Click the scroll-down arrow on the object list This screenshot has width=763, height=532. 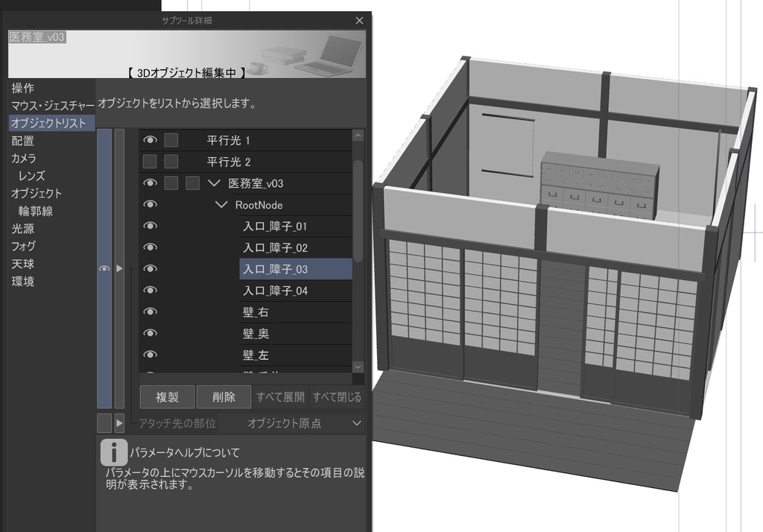point(358,367)
